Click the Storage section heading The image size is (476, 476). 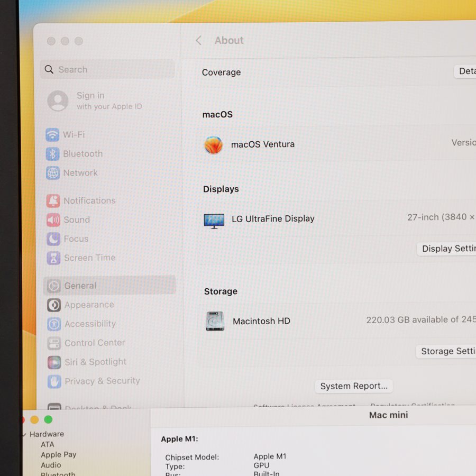tap(221, 291)
